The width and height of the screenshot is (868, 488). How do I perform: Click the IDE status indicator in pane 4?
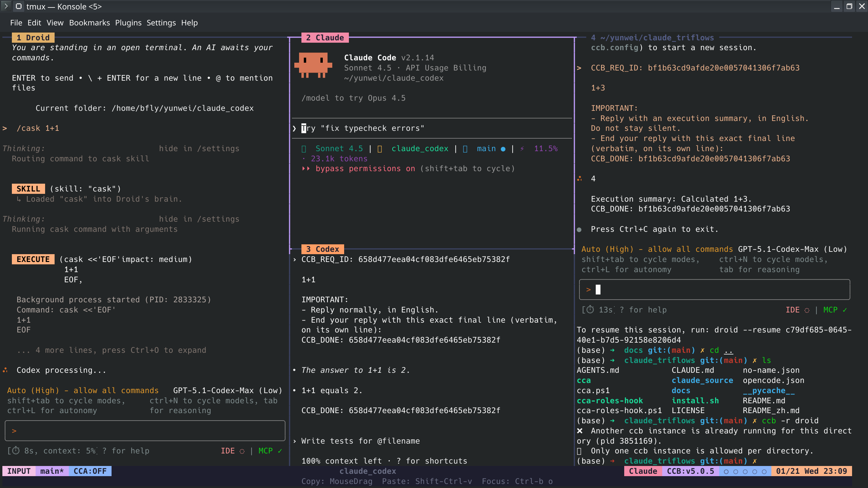[797, 310]
